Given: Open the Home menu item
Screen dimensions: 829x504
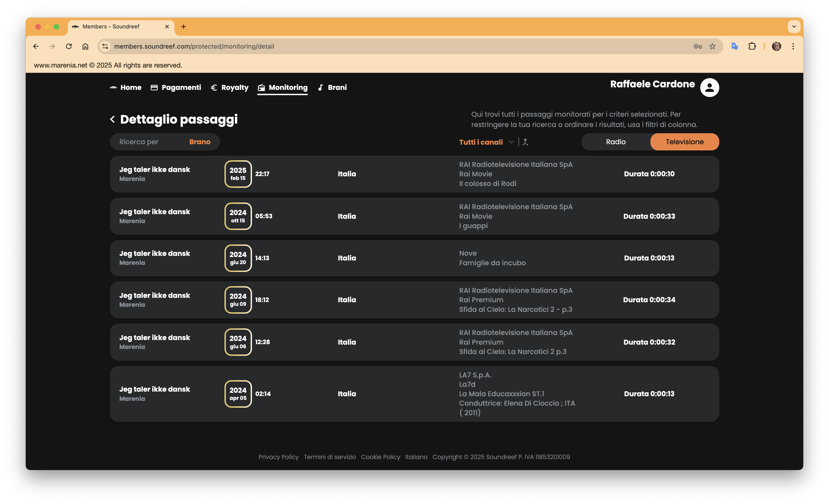Looking at the screenshot, I should coord(131,87).
